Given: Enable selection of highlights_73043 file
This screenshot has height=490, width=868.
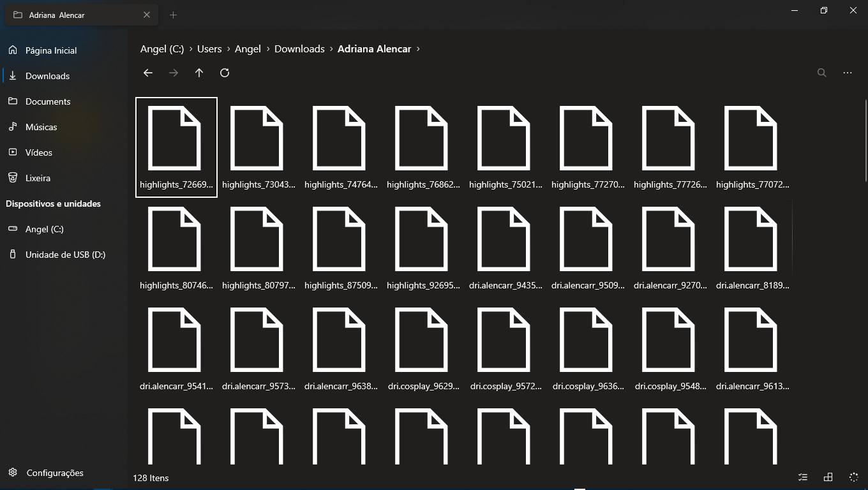Looking at the screenshot, I should coord(258,147).
